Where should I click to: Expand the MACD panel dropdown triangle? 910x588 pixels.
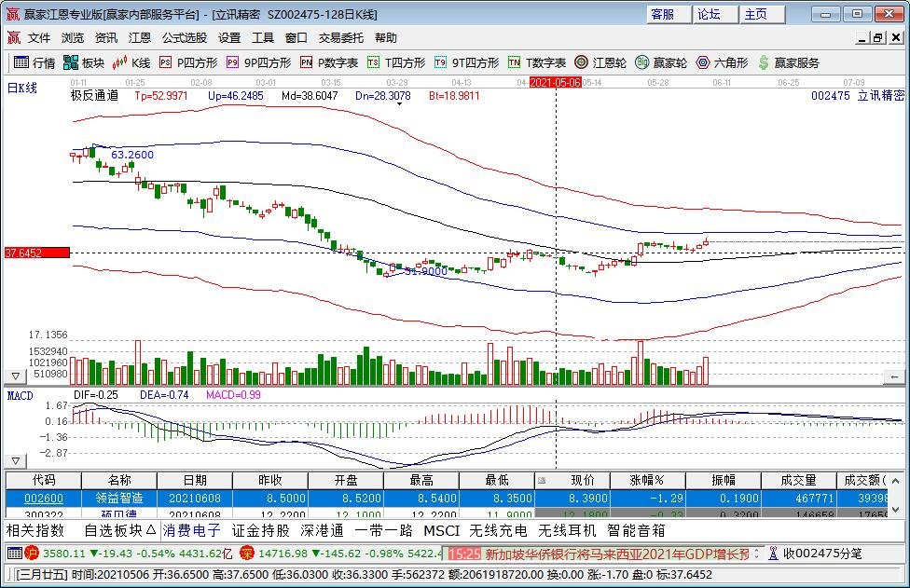(x=16, y=461)
